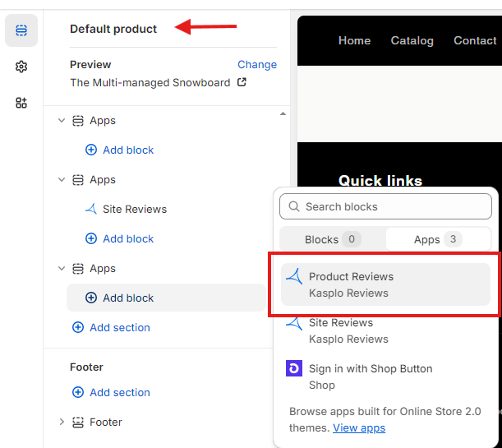Select Sign in with Shop Button block
The height and width of the screenshot is (448, 502).
(x=385, y=376)
